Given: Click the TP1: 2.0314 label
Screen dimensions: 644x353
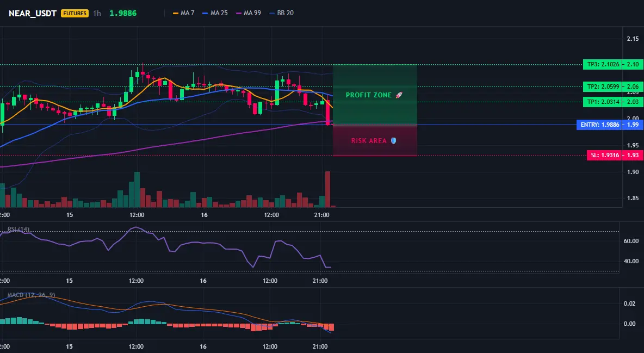Looking at the screenshot, I should [603, 102].
